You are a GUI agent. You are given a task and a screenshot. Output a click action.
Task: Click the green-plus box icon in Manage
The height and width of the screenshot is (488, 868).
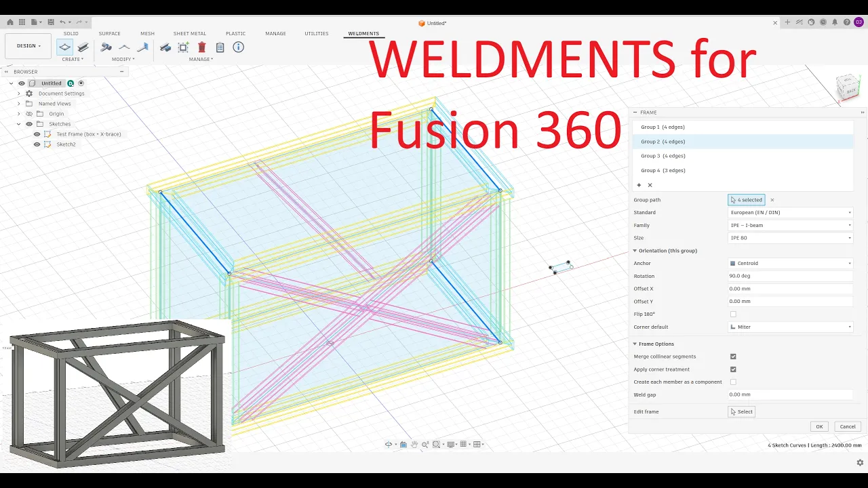pos(183,47)
